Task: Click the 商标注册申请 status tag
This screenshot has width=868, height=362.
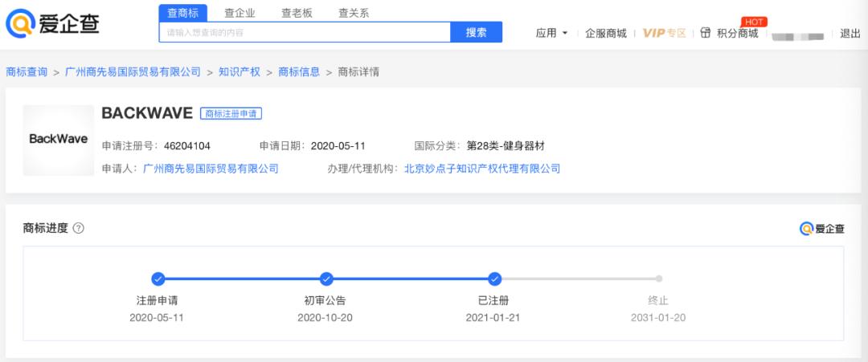Action: (231, 113)
